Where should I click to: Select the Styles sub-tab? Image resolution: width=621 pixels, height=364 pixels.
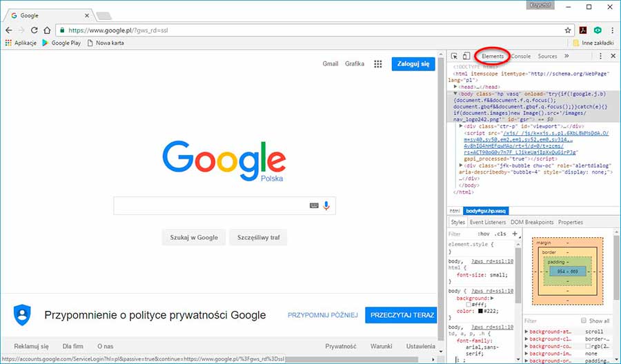pyautogui.click(x=458, y=222)
